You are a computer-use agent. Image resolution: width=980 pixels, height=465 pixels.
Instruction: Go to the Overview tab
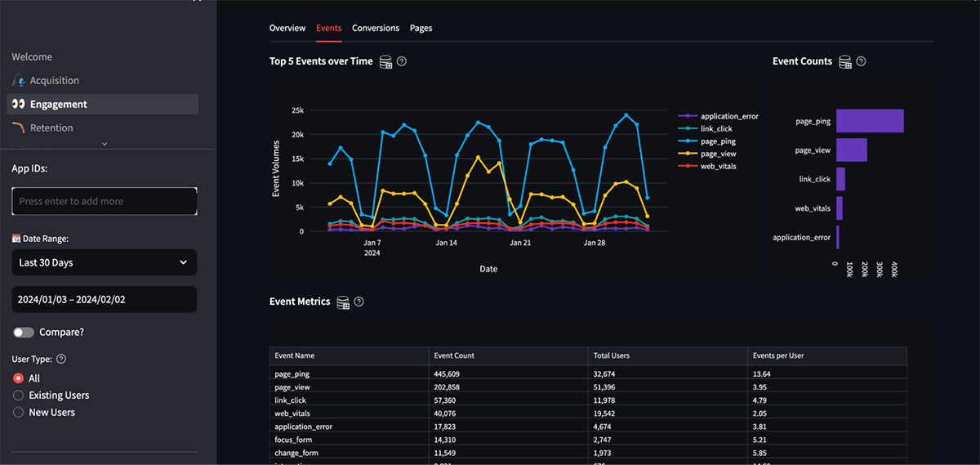(x=287, y=29)
